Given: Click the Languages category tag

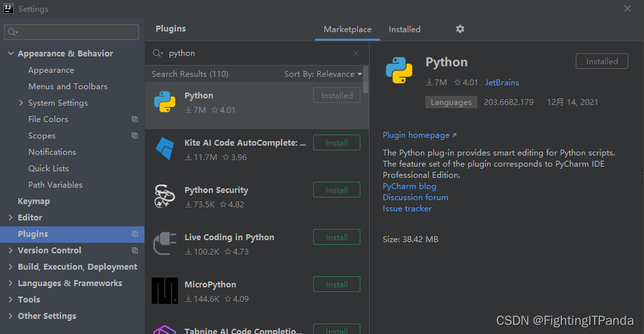Looking at the screenshot, I should pyautogui.click(x=451, y=102).
